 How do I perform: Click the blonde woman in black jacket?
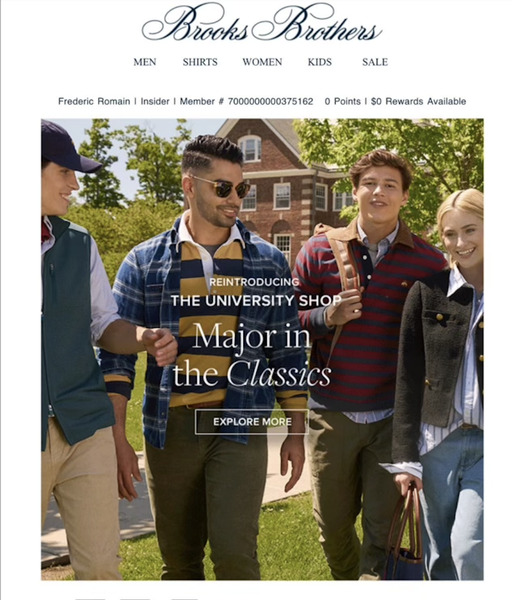pos(444,383)
